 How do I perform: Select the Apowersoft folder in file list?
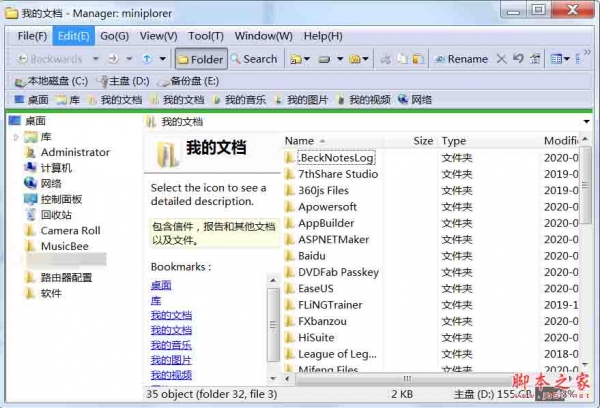click(327, 207)
